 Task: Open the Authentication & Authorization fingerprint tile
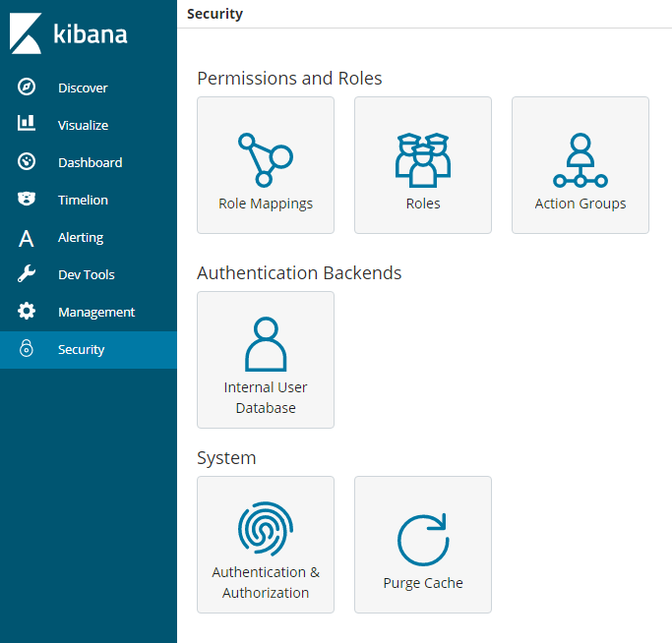point(266,545)
